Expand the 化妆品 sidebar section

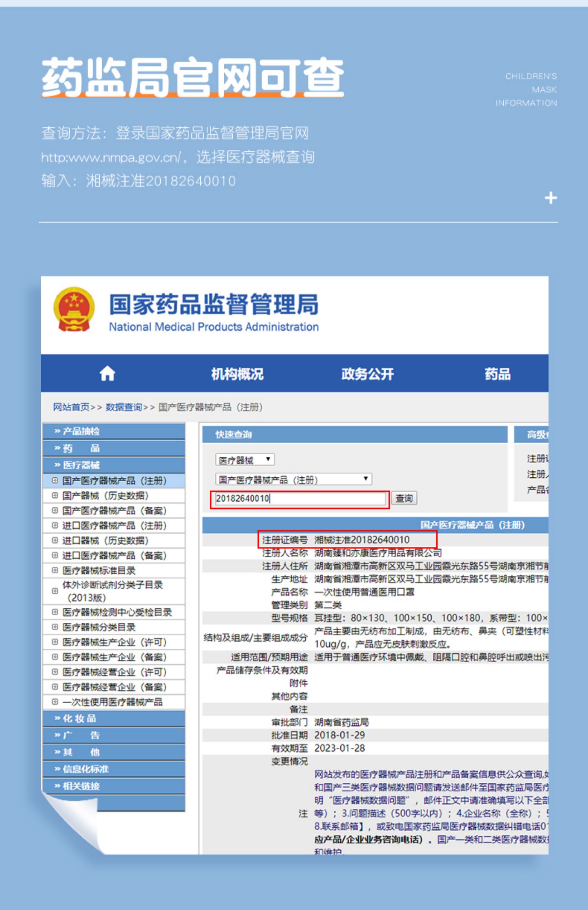pos(114,718)
